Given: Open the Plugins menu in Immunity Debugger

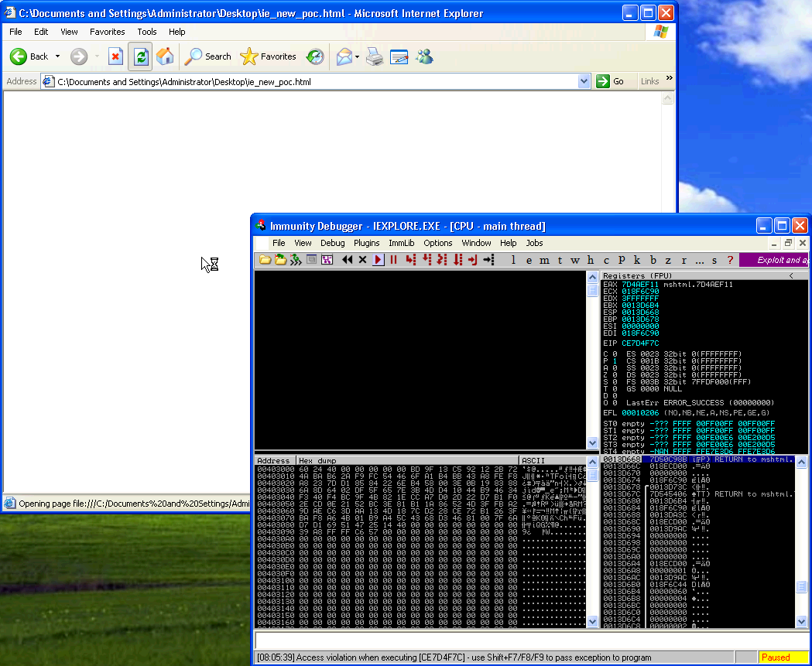Looking at the screenshot, I should click(x=367, y=243).
